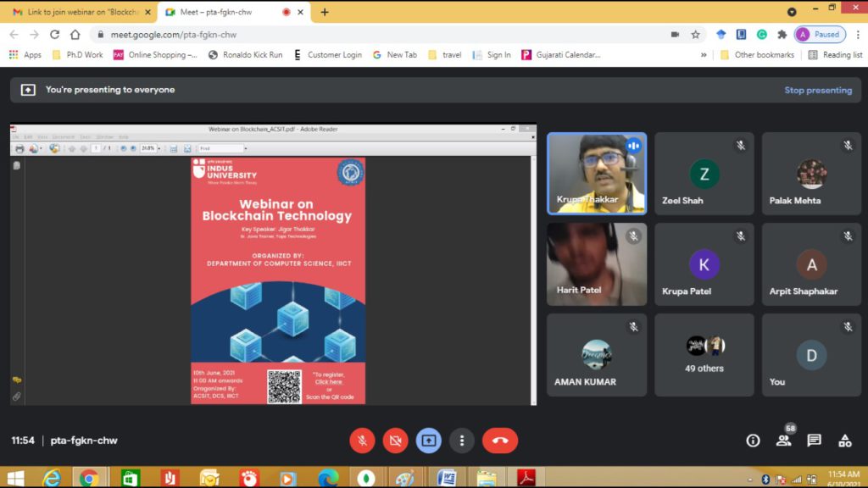Screen dimensions: 868x488
Task: Open the meeting details info icon
Action: (753, 441)
